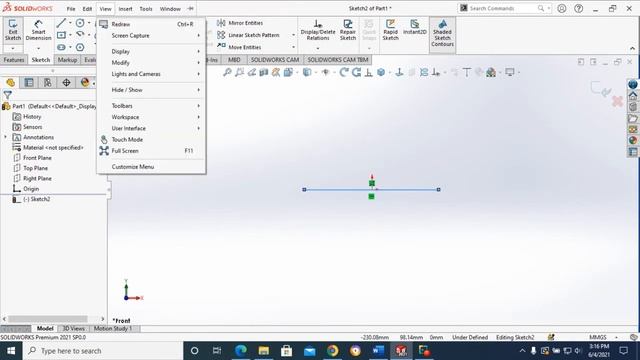
Task: Select Full Screen menu entry
Action: tap(151, 151)
